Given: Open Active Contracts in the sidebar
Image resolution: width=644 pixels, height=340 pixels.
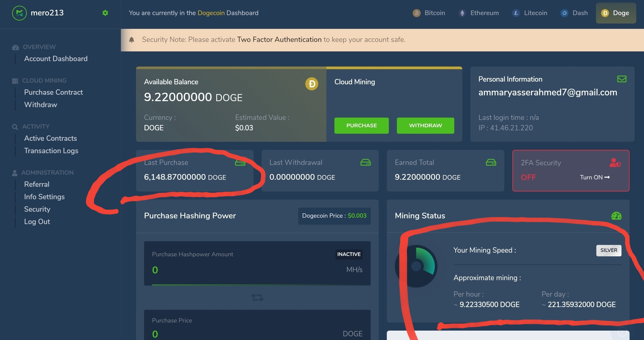Looking at the screenshot, I should pyautogui.click(x=50, y=138).
